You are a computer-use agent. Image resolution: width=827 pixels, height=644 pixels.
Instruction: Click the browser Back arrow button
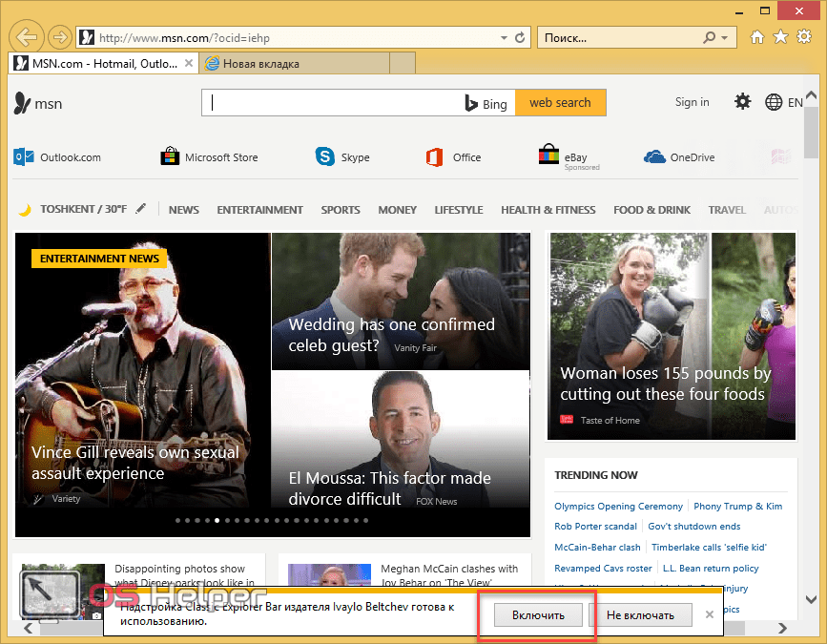click(x=28, y=38)
